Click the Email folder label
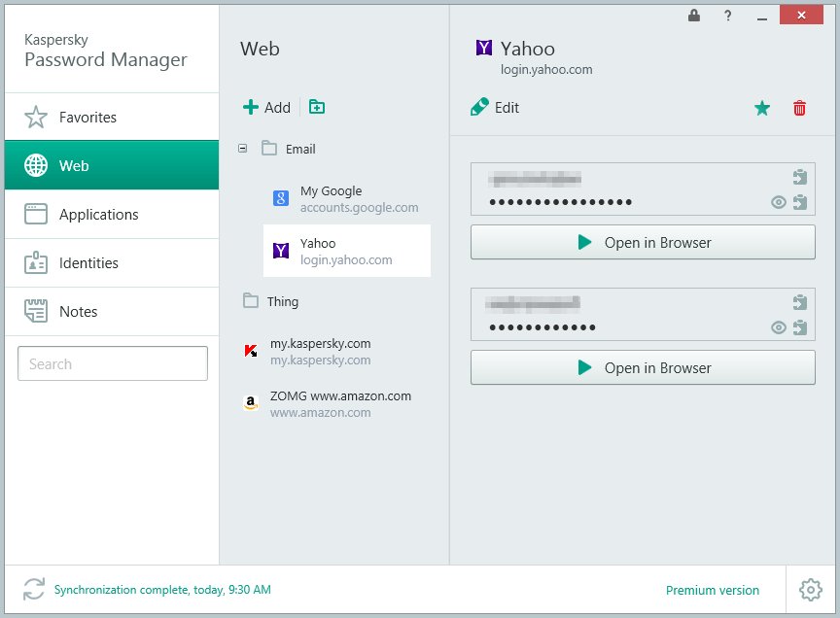This screenshot has height=618, width=840. 300,149
